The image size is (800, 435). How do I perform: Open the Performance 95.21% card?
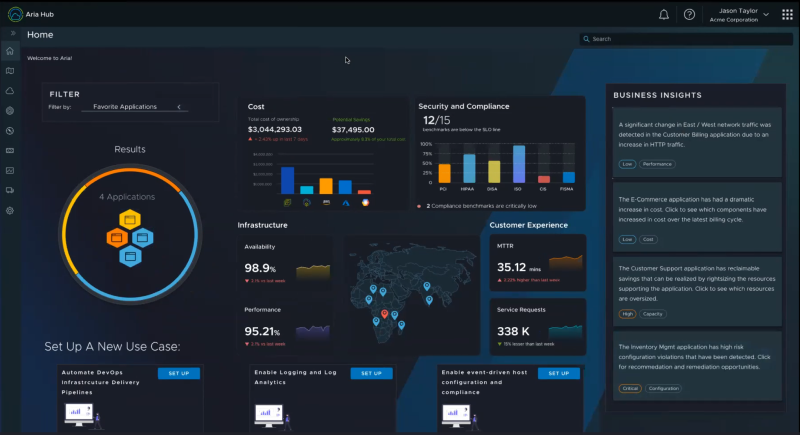(x=286, y=327)
